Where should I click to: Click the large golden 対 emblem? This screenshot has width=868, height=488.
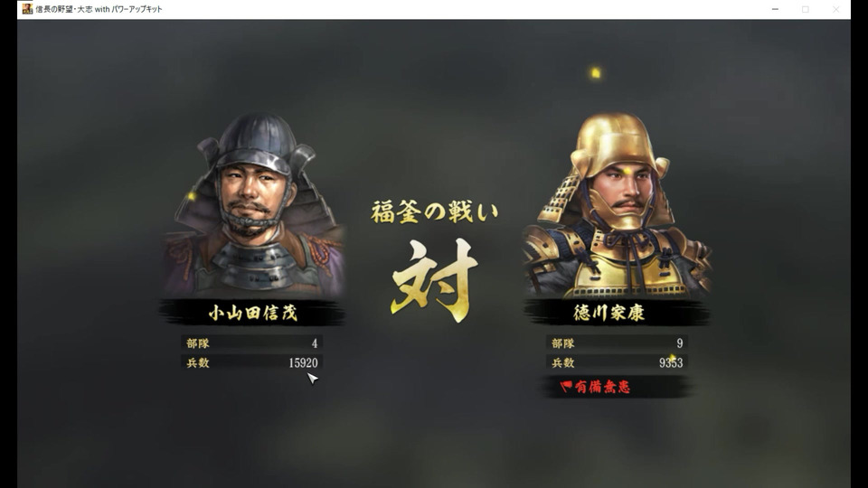pos(435,279)
